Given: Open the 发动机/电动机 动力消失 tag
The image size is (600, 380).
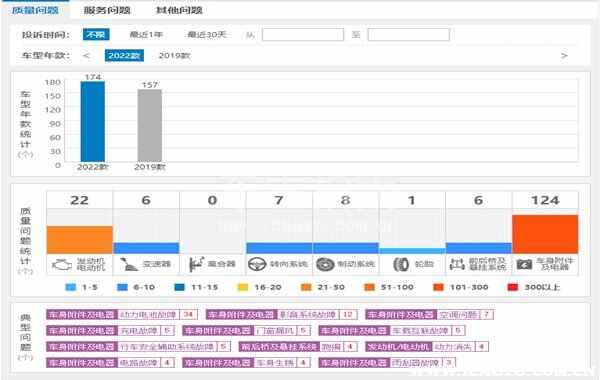Looking at the screenshot, I should tap(427, 347).
